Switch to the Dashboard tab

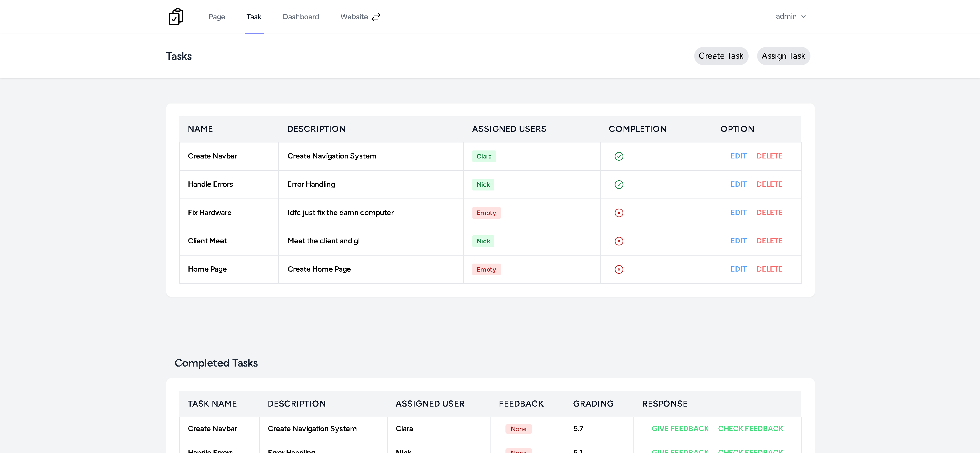[x=300, y=16]
